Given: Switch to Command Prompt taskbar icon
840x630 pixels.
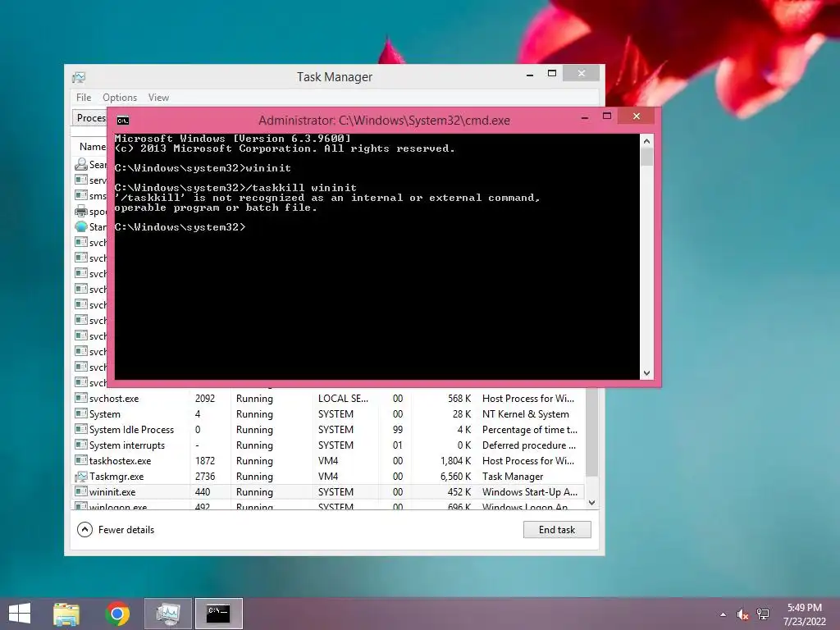Looking at the screenshot, I should pyautogui.click(x=218, y=614).
